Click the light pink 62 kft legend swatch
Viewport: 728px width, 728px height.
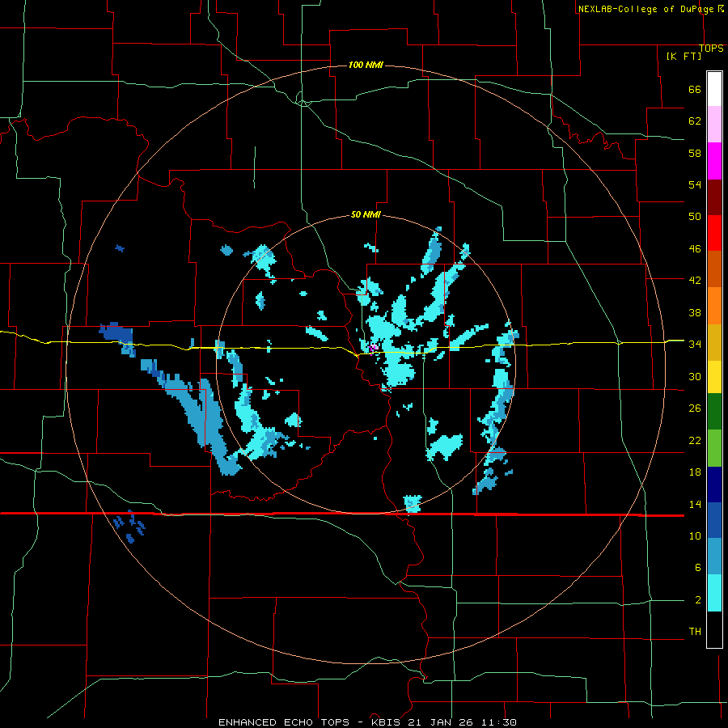[x=714, y=125]
